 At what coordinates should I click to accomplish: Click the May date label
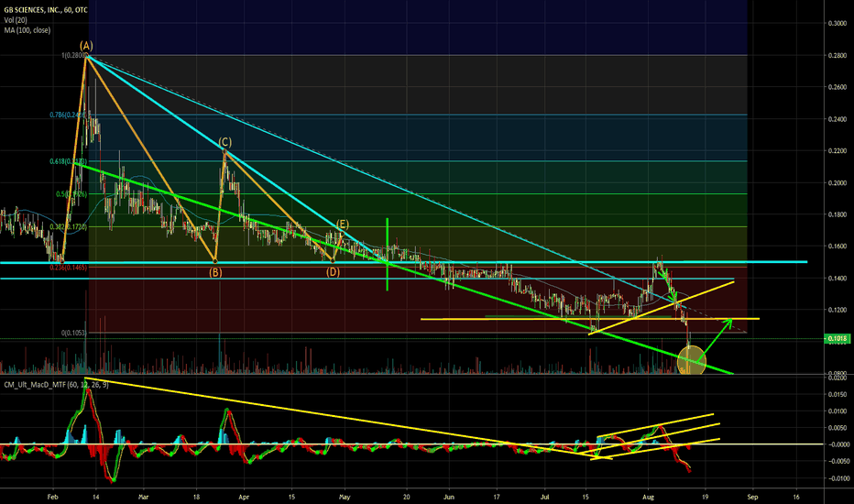(344, 497)
